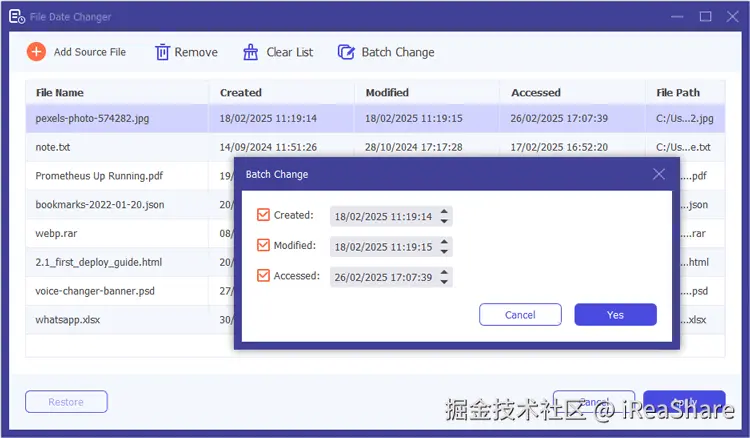Click the Clear List broom icon
This screenshot has height=438, width=750.
[x=251, y=52]
